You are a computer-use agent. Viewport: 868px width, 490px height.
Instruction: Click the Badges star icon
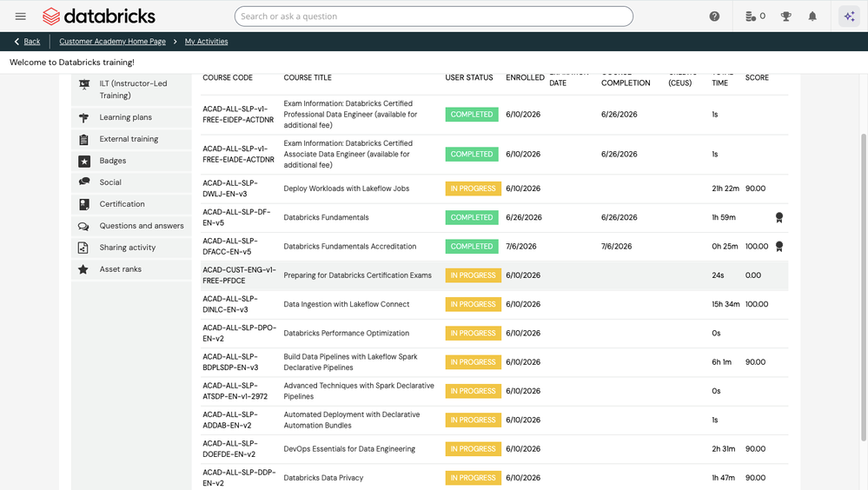[84, 161]
